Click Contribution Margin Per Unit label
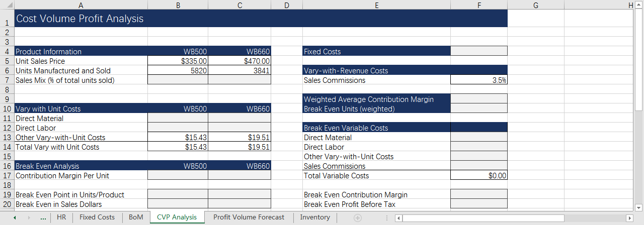 [x=62, y=175]
